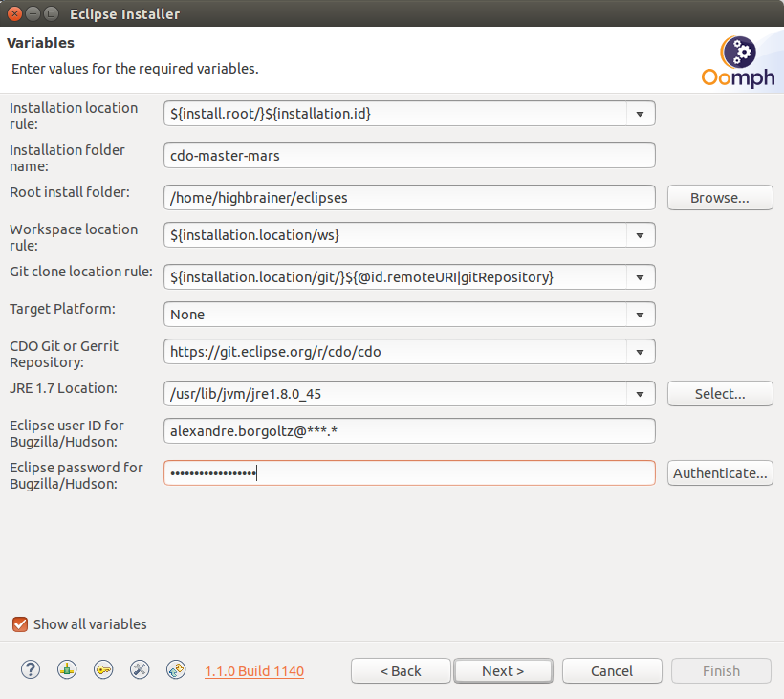Click the bundle pools icon next to help

point(67,670)
